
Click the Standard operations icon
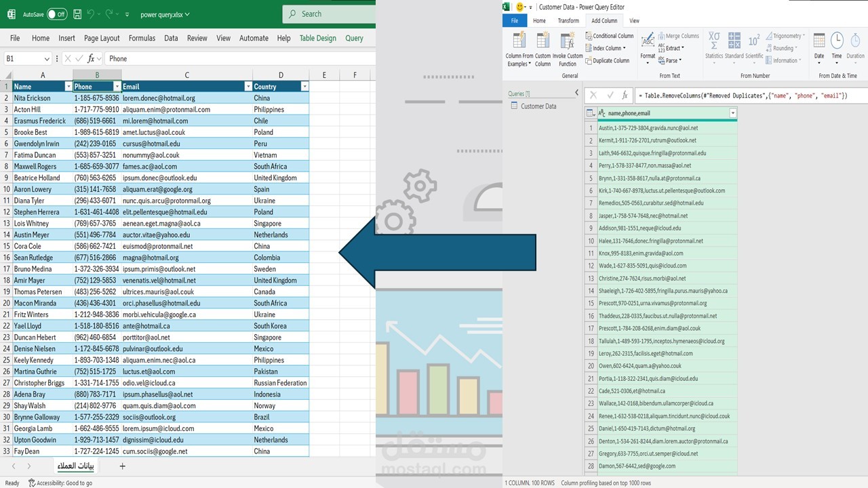pos(734,41)
